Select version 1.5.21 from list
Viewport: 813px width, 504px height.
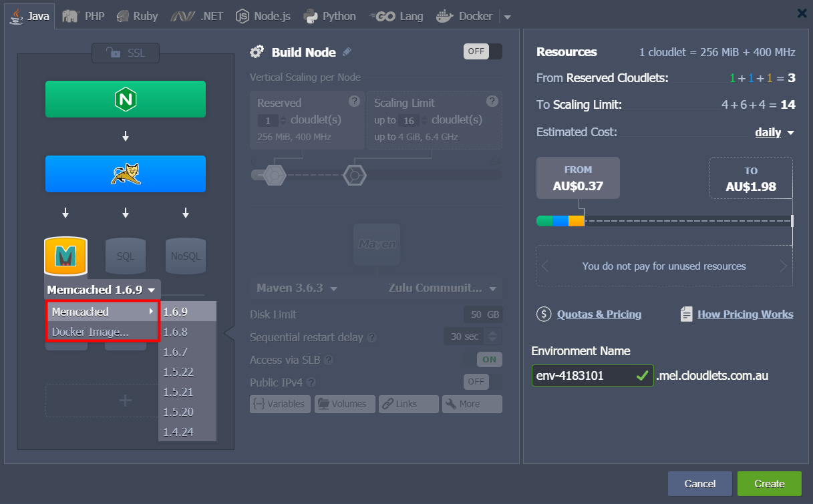tap(188, 392)
